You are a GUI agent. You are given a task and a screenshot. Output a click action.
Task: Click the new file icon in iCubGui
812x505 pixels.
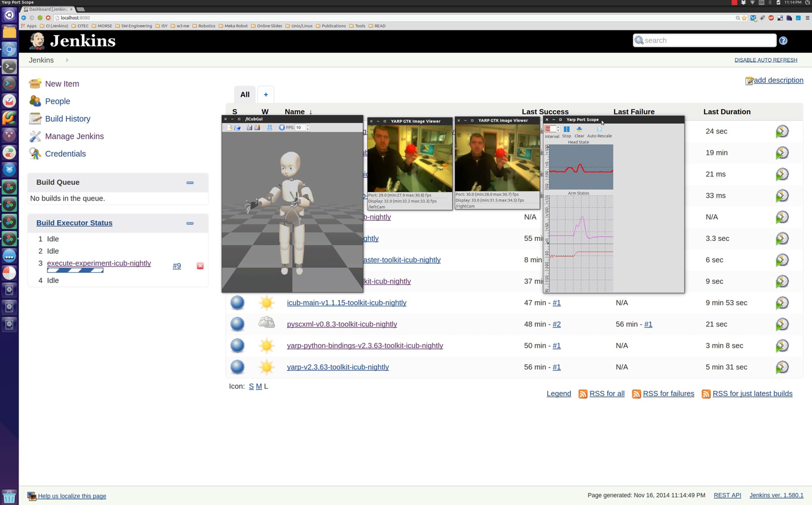229,128
